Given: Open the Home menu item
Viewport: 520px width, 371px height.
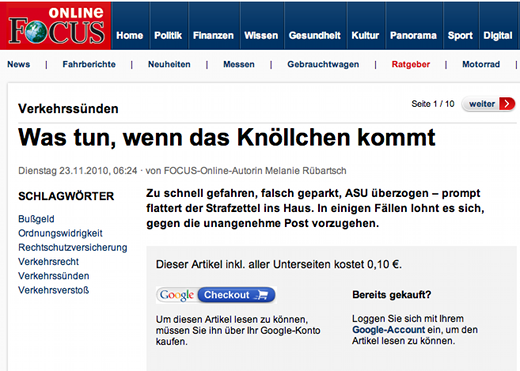Looking at the screenshot, I should 130,35.
